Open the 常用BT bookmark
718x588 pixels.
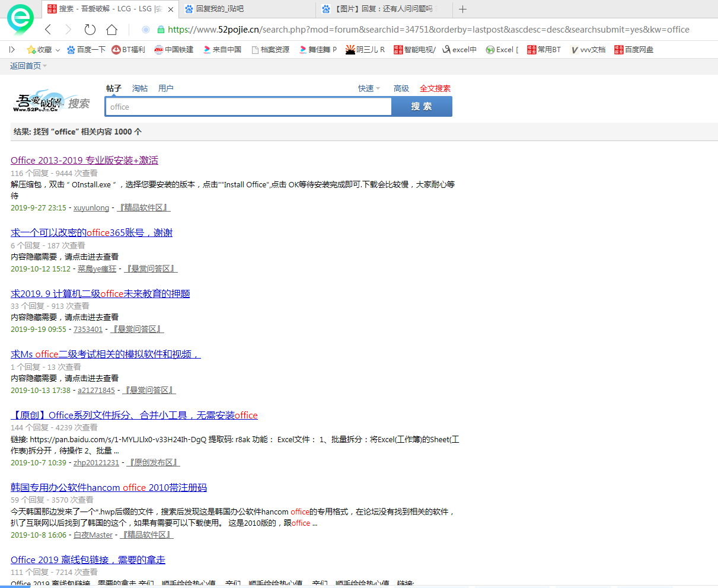(x=544, y=50)
